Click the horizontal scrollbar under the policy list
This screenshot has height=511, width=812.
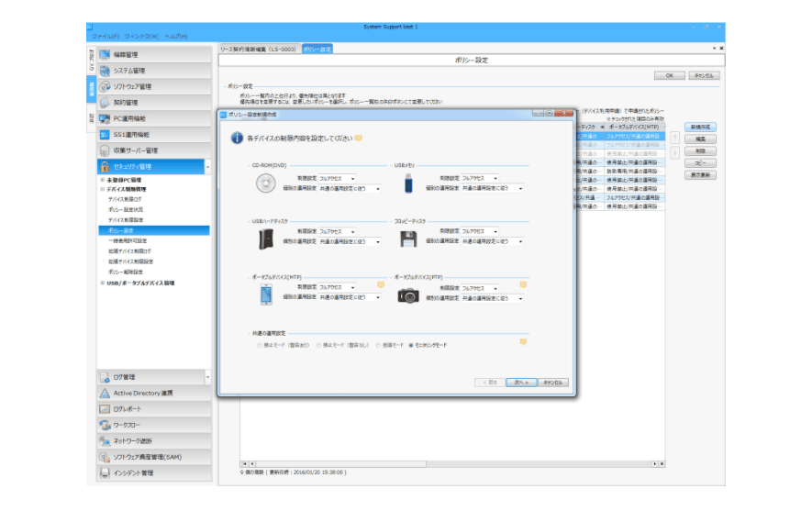pyautogui.click(x=452, y=464)
